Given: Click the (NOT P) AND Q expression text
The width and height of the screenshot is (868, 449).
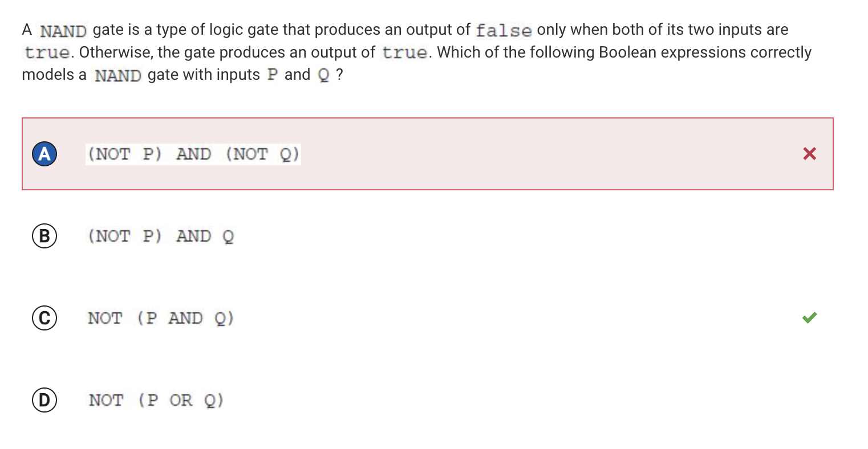Looking at the screenshot, I should [160, 236].
